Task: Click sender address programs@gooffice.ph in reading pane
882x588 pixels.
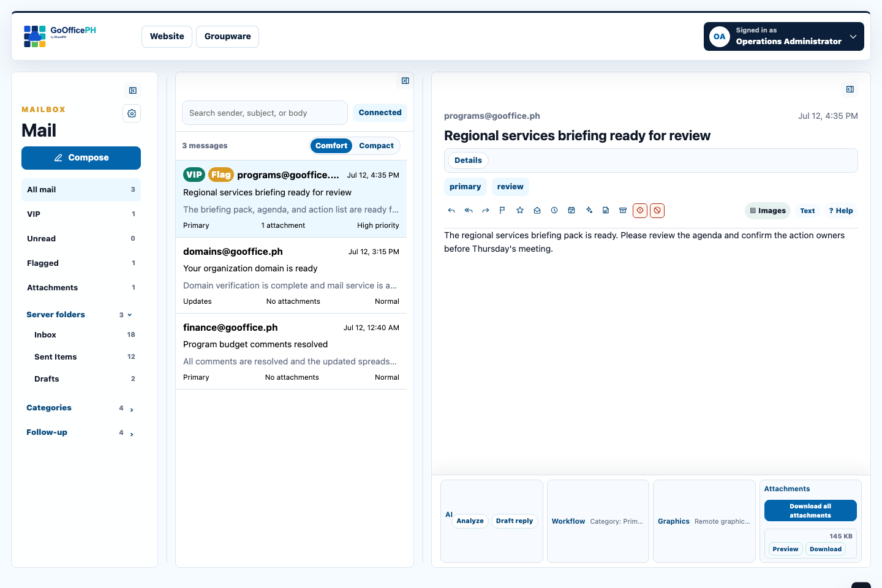Action: pos(492,116)
